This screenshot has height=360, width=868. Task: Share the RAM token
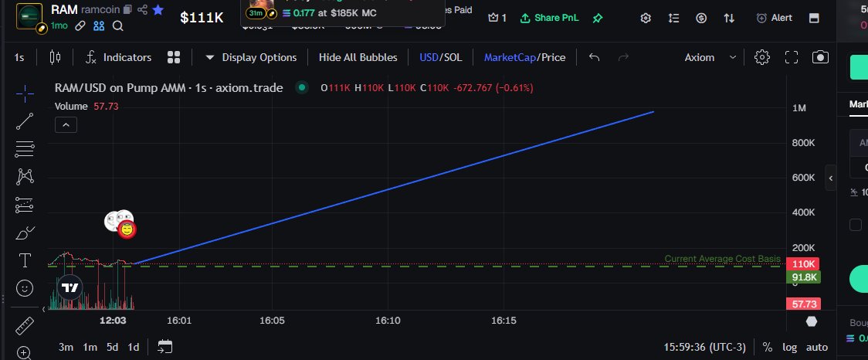point(142,9)
